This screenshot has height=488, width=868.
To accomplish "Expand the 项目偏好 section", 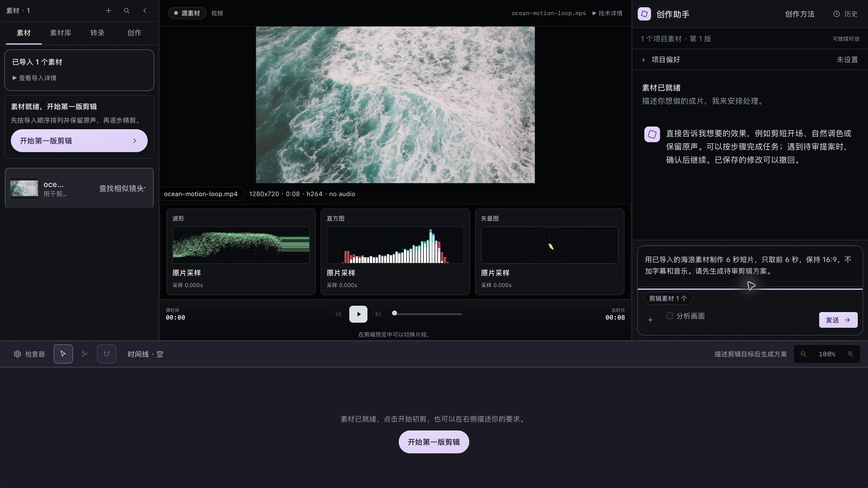I will [x=750, y=60].
